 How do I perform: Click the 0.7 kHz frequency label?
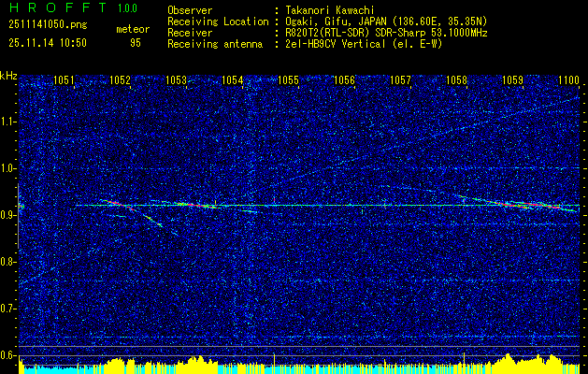click(x=7, y=309)
